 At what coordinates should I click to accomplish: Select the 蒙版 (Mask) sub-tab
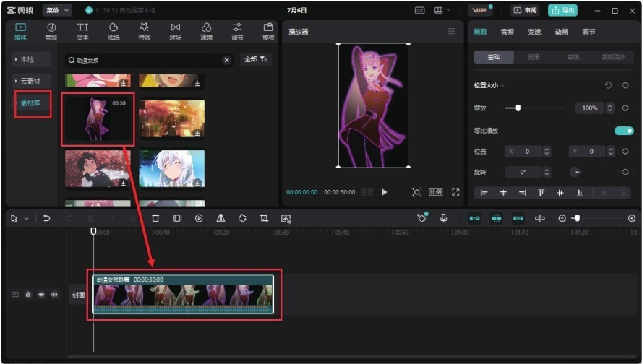(573, 57)
